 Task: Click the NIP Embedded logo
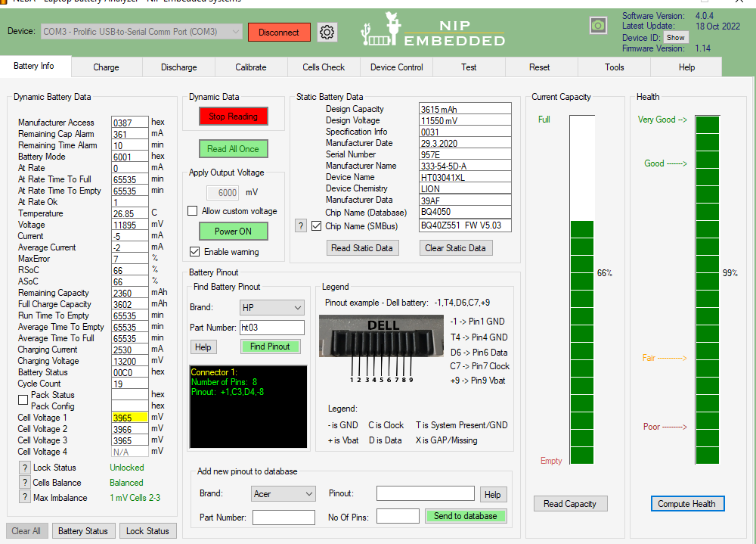coord(433,30)
